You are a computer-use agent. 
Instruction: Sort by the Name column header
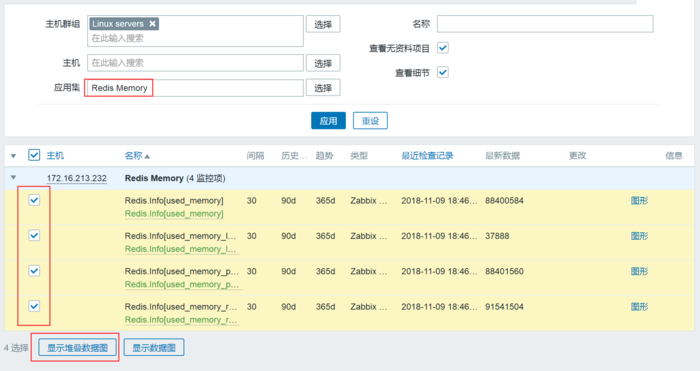[x=137, y=155]
